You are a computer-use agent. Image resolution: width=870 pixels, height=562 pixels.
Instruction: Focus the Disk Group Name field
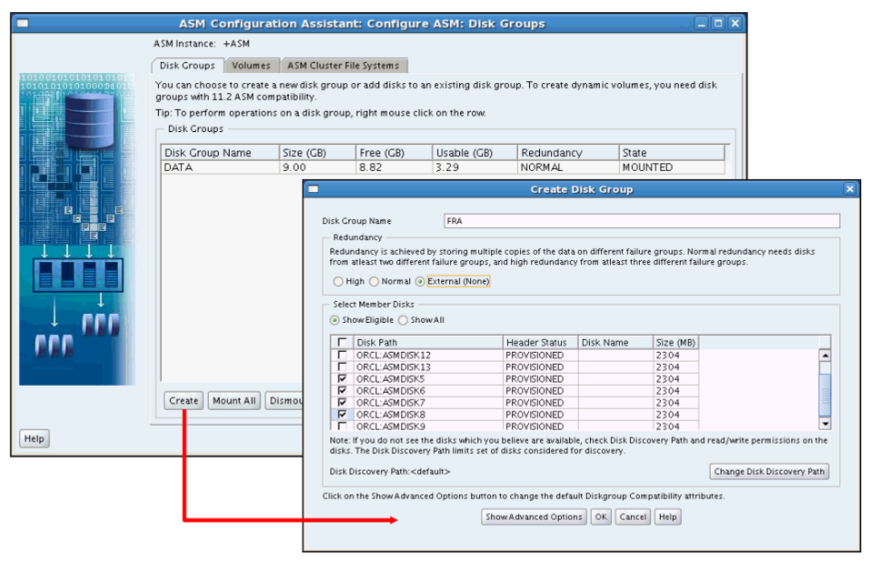[641, 221]
